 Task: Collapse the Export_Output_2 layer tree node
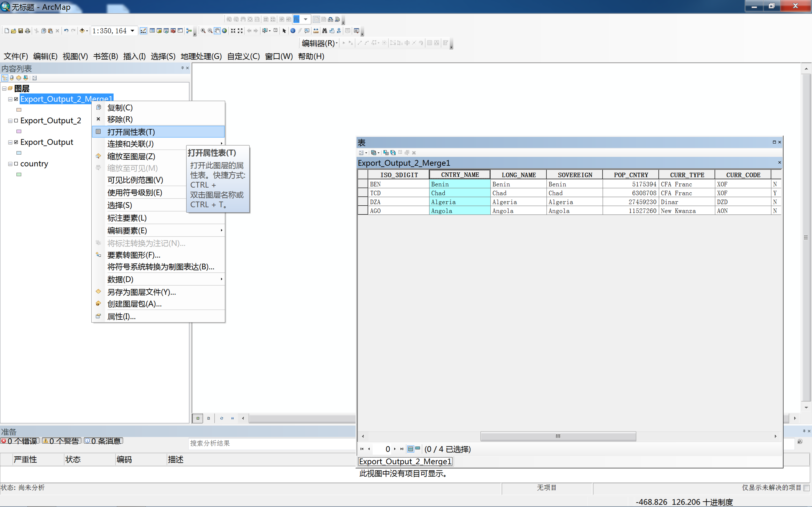tap(10, 120)
